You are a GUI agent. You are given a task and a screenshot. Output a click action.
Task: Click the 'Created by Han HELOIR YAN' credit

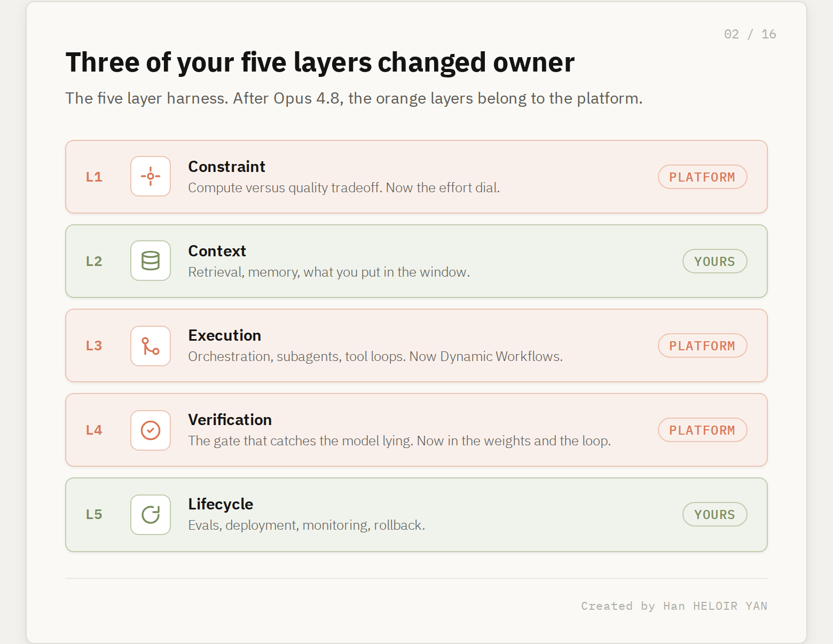tap(674, 606)
